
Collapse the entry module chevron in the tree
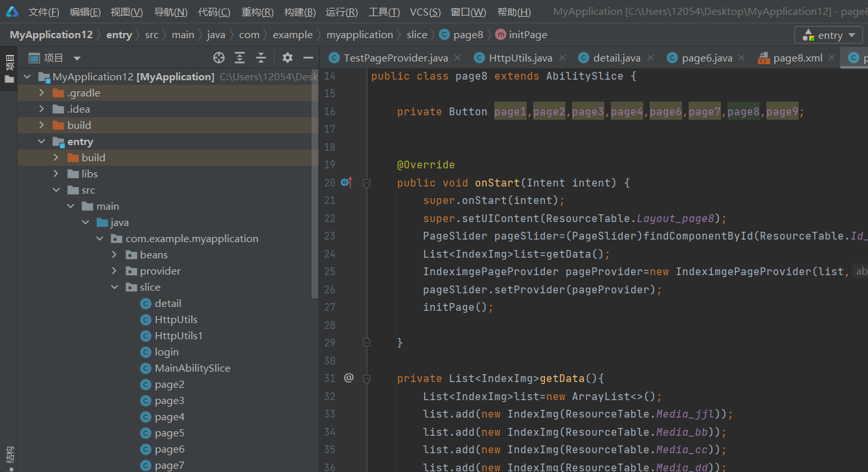point(41,141)
